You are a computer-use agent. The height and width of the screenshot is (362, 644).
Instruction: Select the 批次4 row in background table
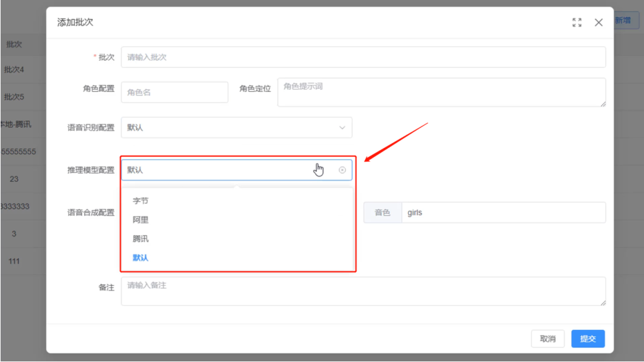[14, 70]
